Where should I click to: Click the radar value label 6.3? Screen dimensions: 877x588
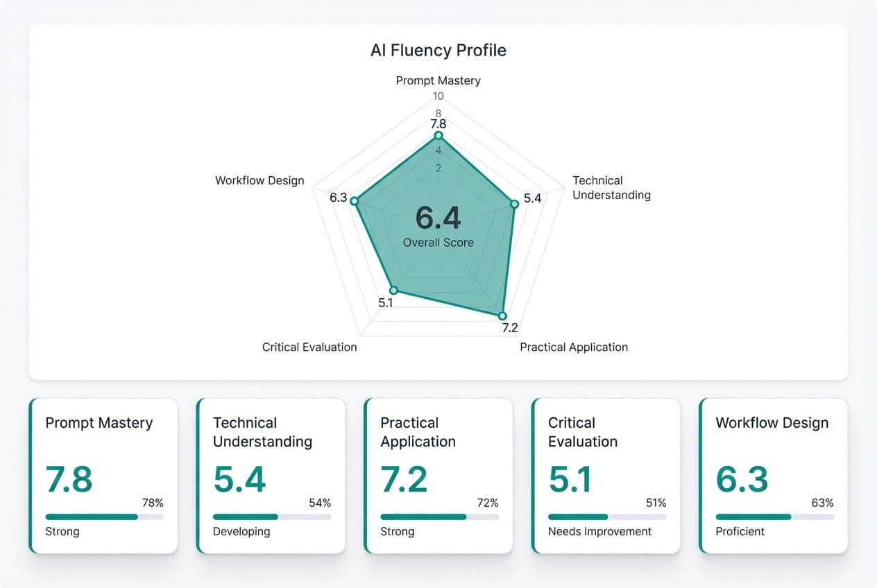[338, 198]
